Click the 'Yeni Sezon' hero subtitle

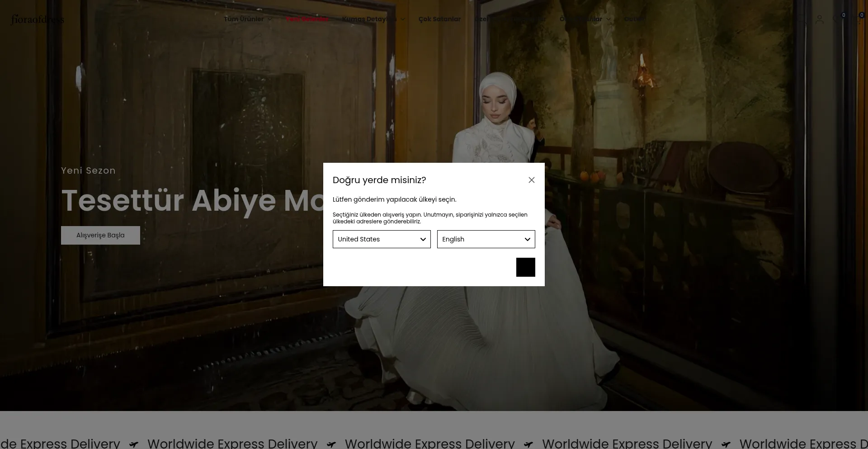88,170
